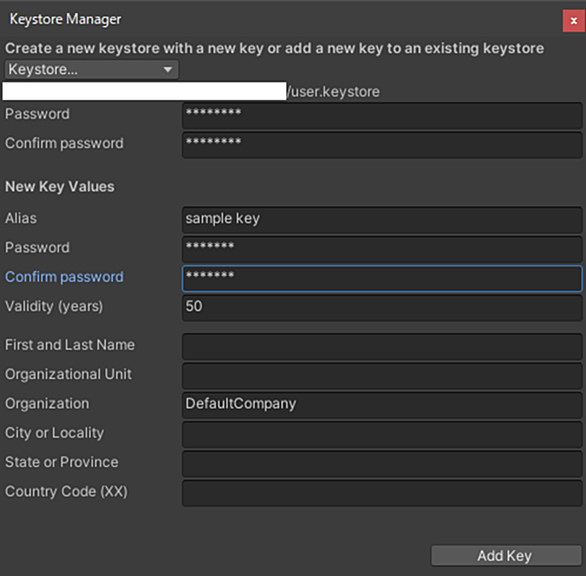Click the Add Key button

coord(506,556)
